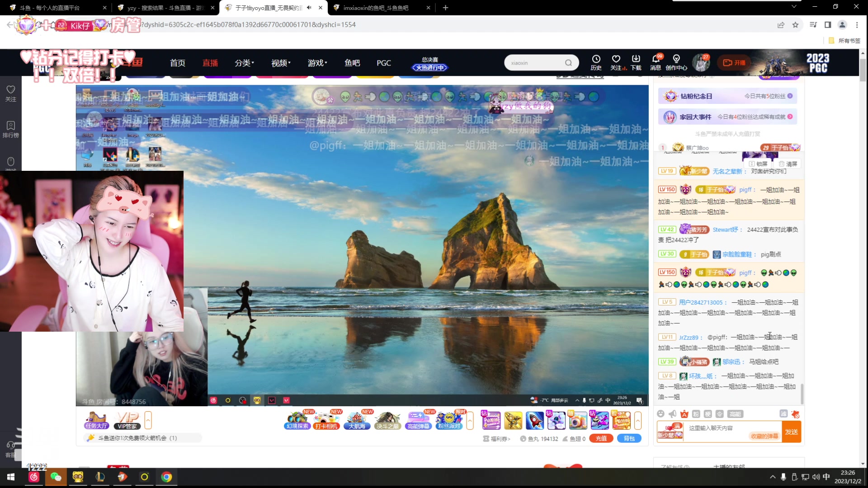Open the VIP管家 icon

(x=127, y=420)
